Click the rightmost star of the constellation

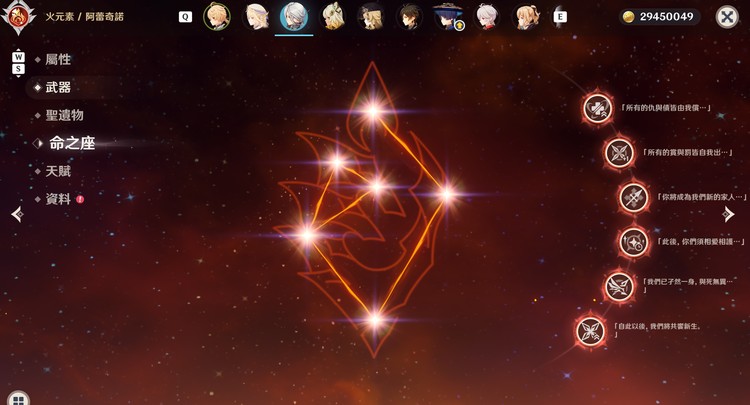pos(447,194)
